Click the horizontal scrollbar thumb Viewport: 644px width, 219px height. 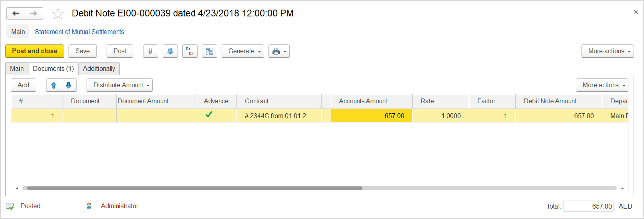tap(194, 188)
